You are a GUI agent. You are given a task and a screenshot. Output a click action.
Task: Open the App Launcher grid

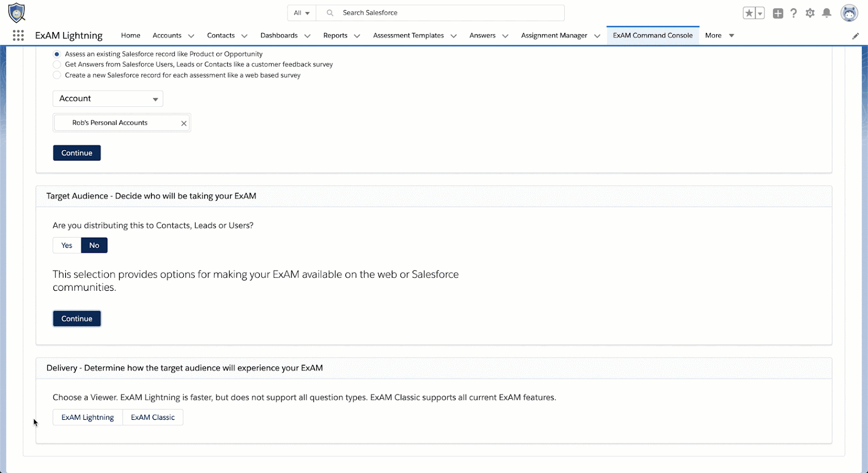point(18,35)
